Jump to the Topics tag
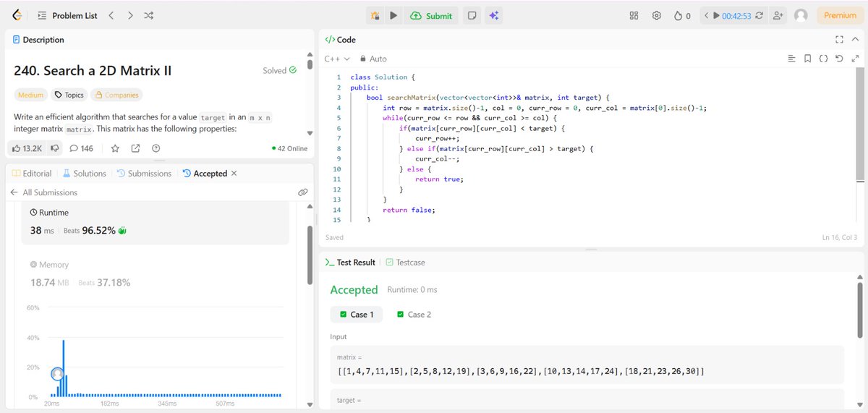 pyautogui.click(x=69, y=95)
